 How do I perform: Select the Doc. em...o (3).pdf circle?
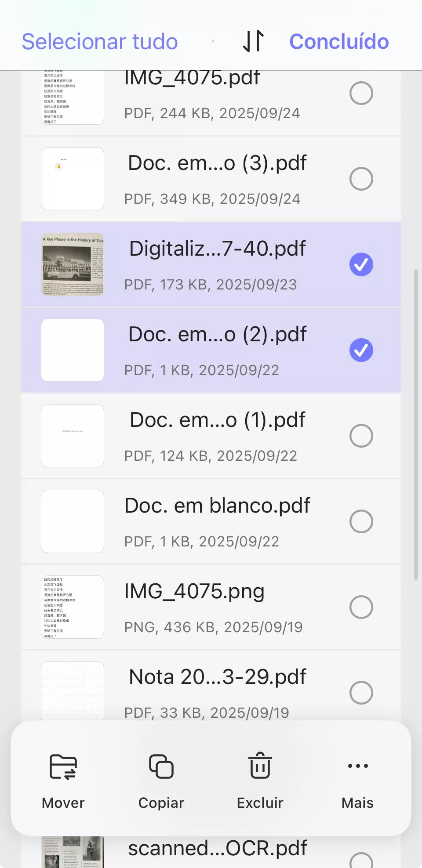pyautogui.click(x=361, y=179)
